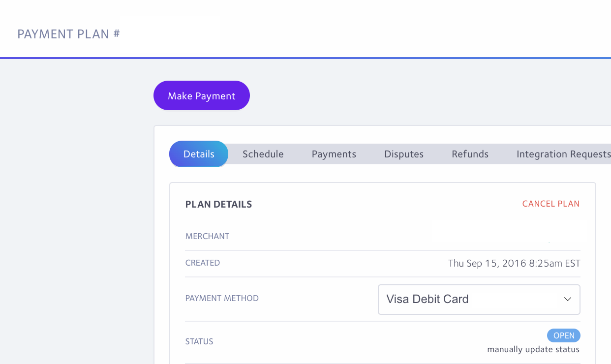Open the Payments tab
The image size is (611, 364).
334,153
